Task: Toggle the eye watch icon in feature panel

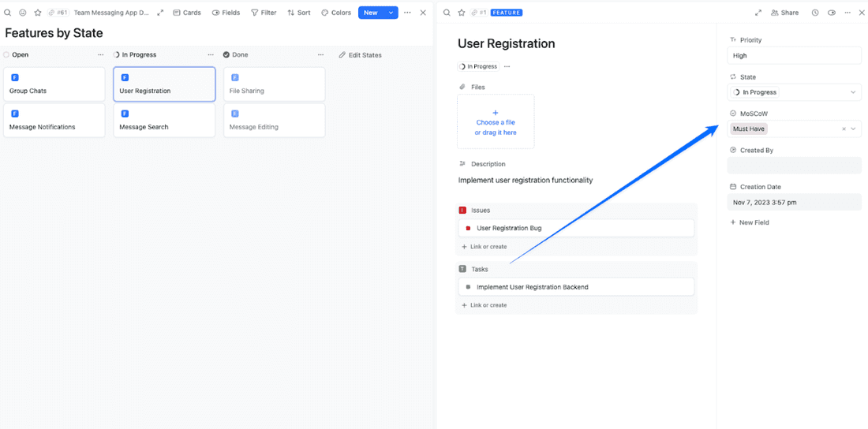Action: tap(832, 12)
